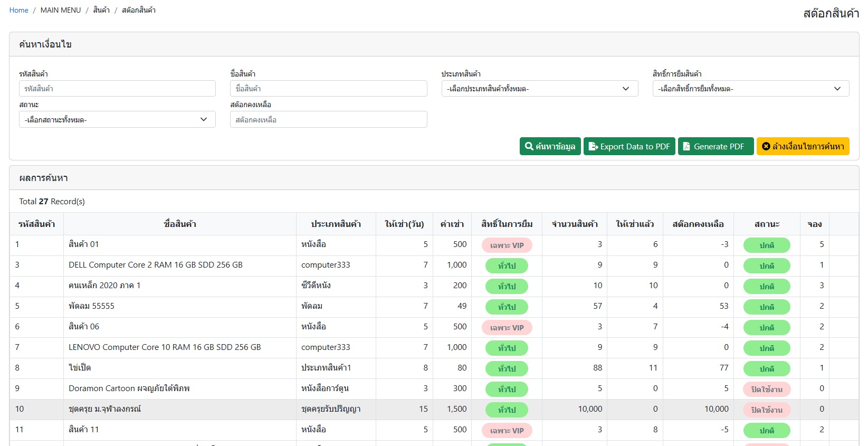This screenshot has height=446, width=868.
Task: Click the ค้นหาเงื่อนไข panel header
Action: pos(434,44)
